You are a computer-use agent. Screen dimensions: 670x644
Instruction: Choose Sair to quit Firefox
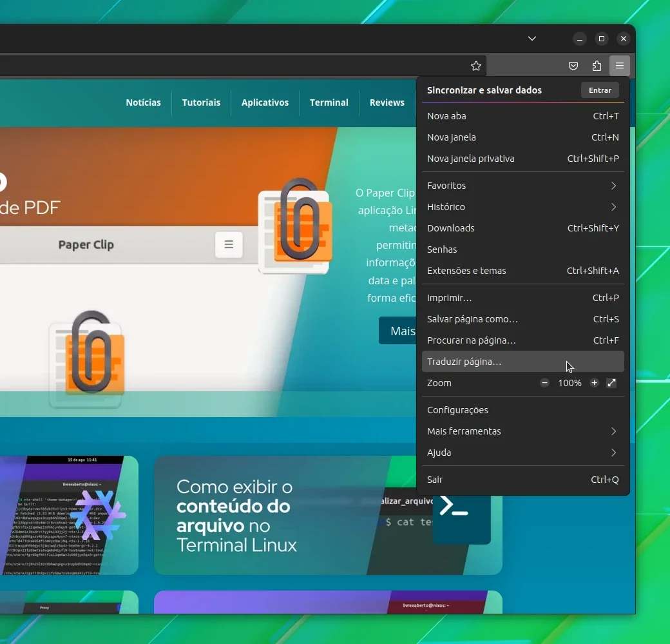click(522, 480)
